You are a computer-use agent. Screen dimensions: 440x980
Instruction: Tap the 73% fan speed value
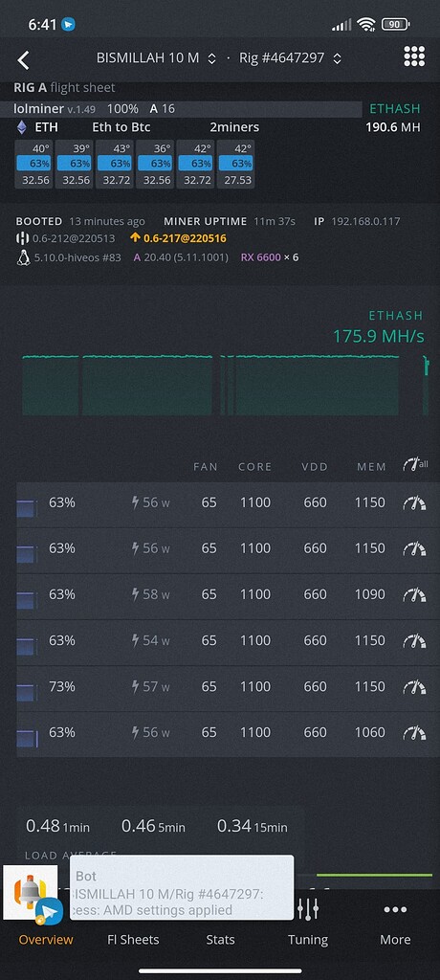pyautogui.click(x=62, y=687)
